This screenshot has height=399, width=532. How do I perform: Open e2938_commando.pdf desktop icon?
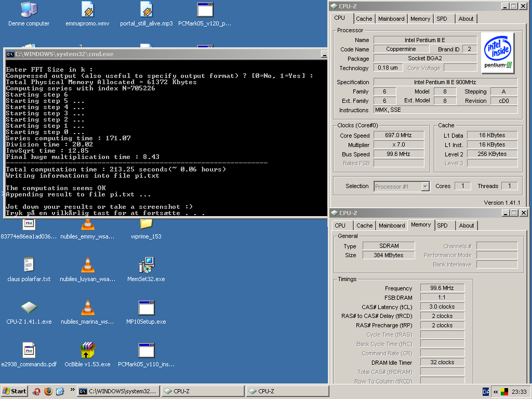tap(29, 350)
